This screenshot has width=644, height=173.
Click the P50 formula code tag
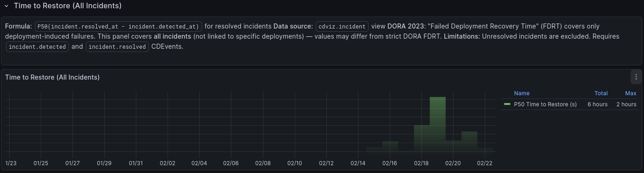pos(118,27)
